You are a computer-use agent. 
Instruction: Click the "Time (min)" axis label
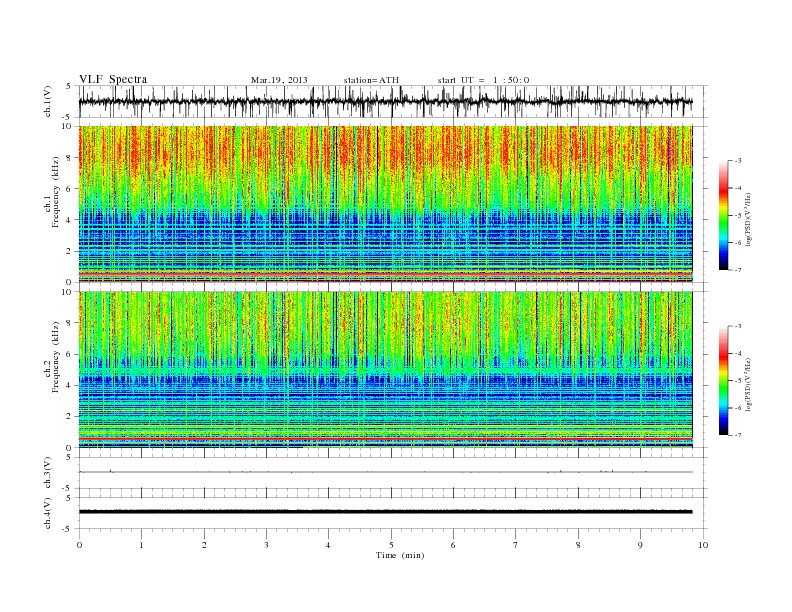click(x=400, y=555)
